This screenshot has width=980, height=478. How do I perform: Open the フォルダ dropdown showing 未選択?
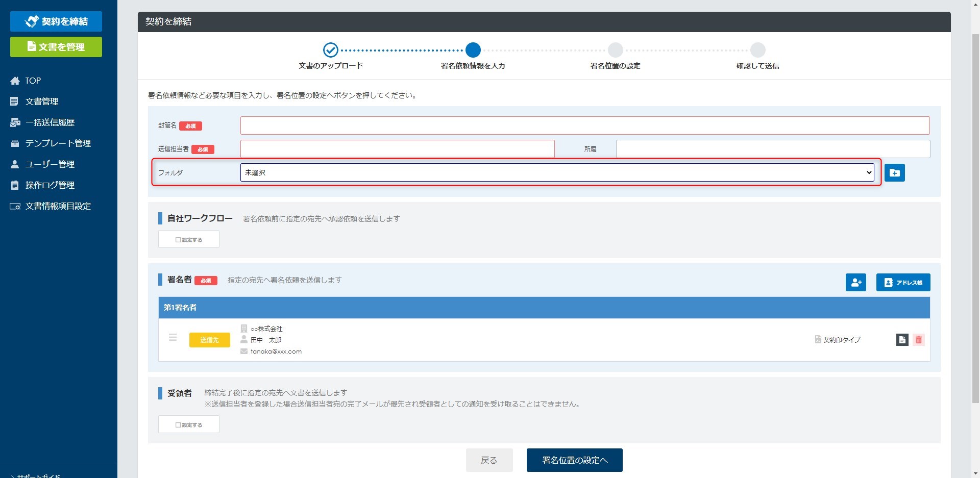557,172
